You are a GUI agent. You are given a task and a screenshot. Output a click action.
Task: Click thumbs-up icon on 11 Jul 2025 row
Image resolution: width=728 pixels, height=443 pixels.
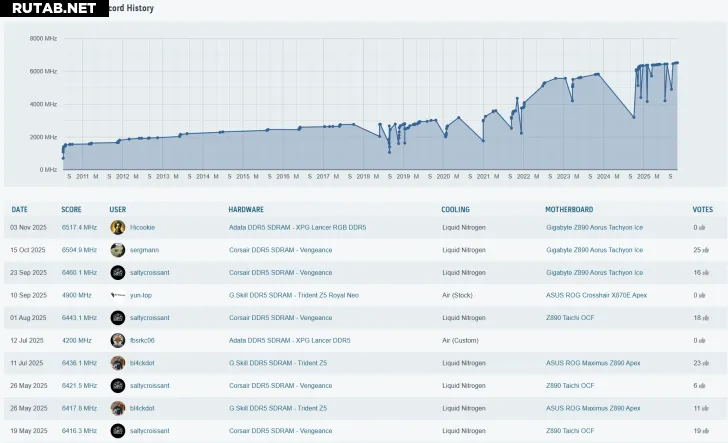[x=704, y=363]
